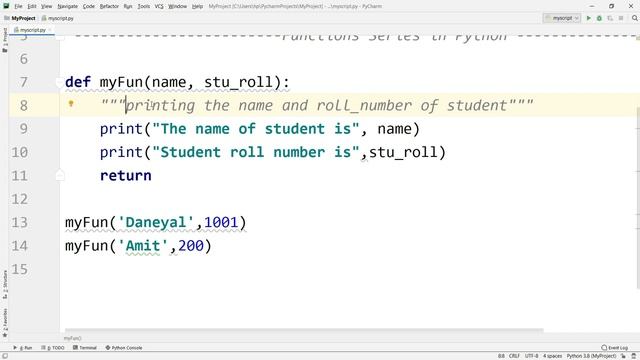Place cursor in the docstring on line 8
The width and height of the screenshot is (640, 360).
tap(316, 106)
